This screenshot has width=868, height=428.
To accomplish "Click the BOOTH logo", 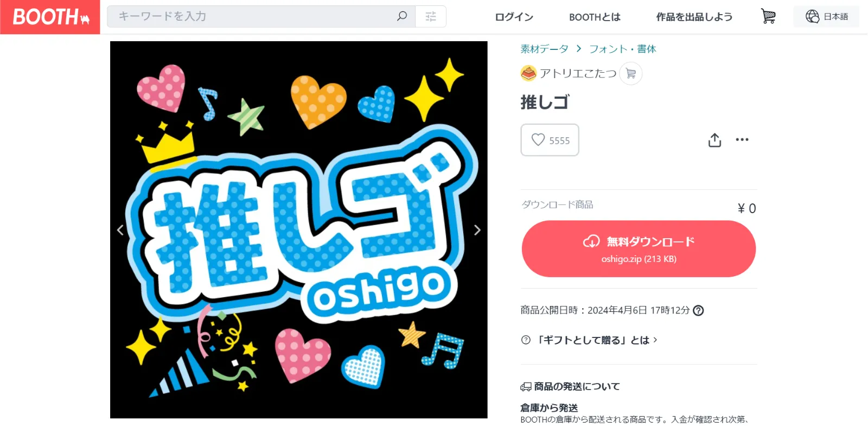I will click(x=50, y=17).
